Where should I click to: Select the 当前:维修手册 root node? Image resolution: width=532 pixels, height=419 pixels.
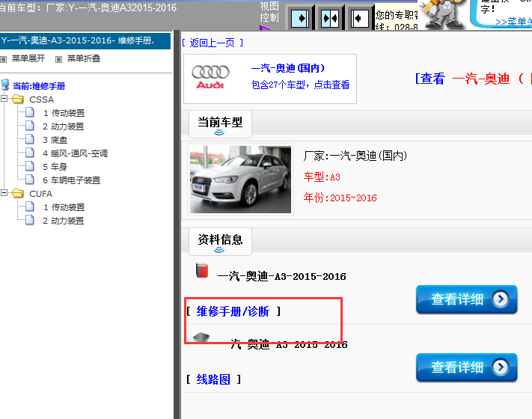click(x=39, y=86)
